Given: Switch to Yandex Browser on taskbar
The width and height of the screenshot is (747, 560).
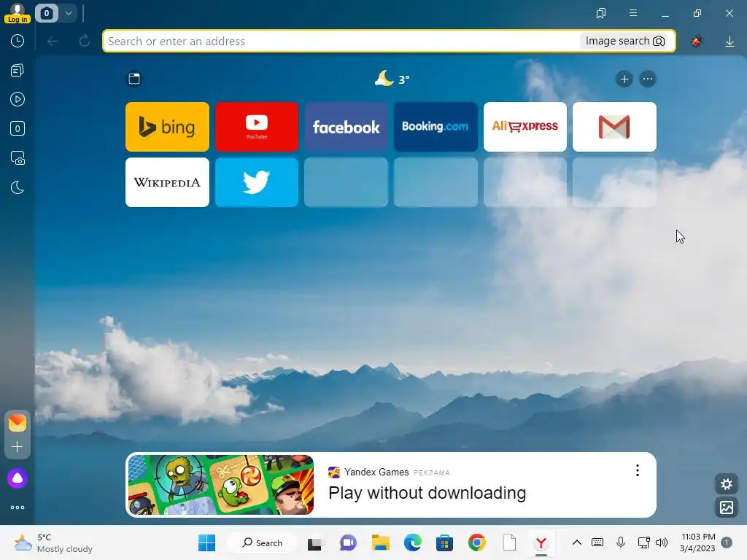Looking at the screenshot, I should point(541,542).
